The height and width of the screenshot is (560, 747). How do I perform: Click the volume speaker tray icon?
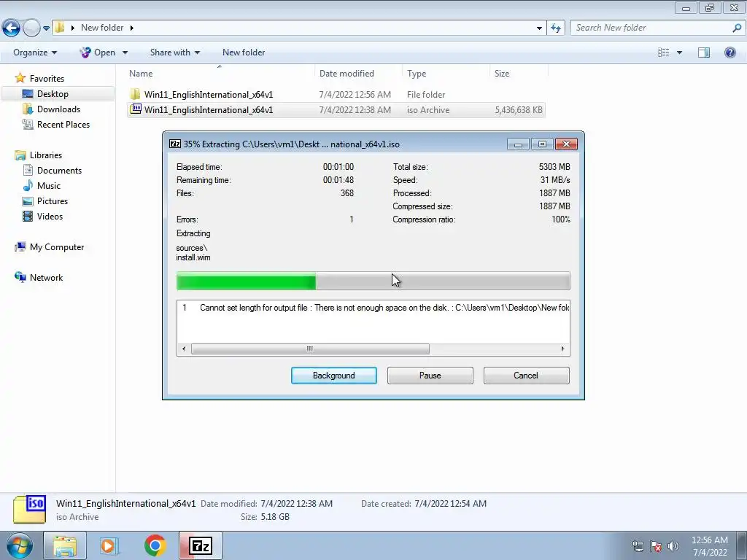tap(673, 546)
